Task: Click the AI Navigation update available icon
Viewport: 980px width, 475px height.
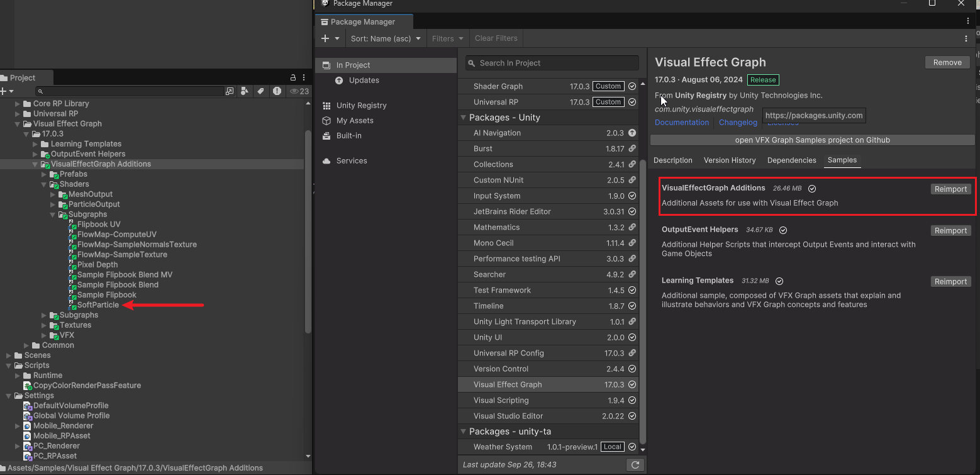Action: [x=632, y=133]
